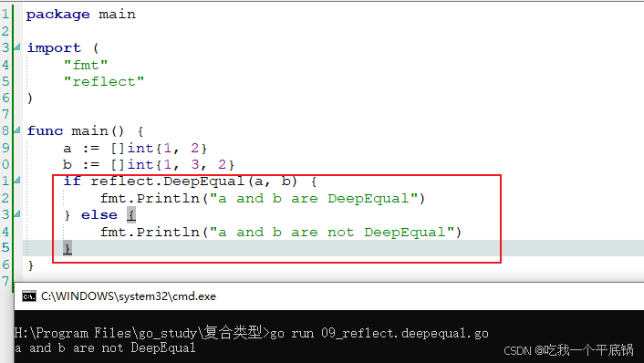Click the "reflect" import string
Screen dimensions: 644x363
click(104, 81)
